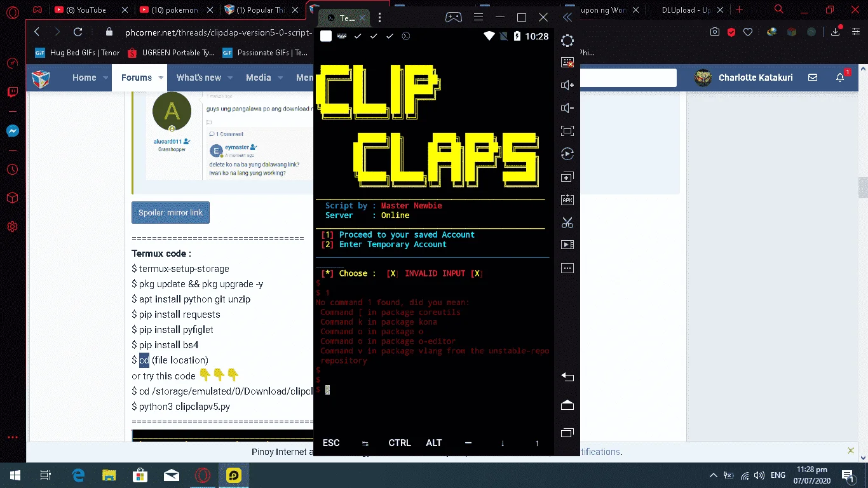
Task: Start emulator video recording icon
Action: 567,245
